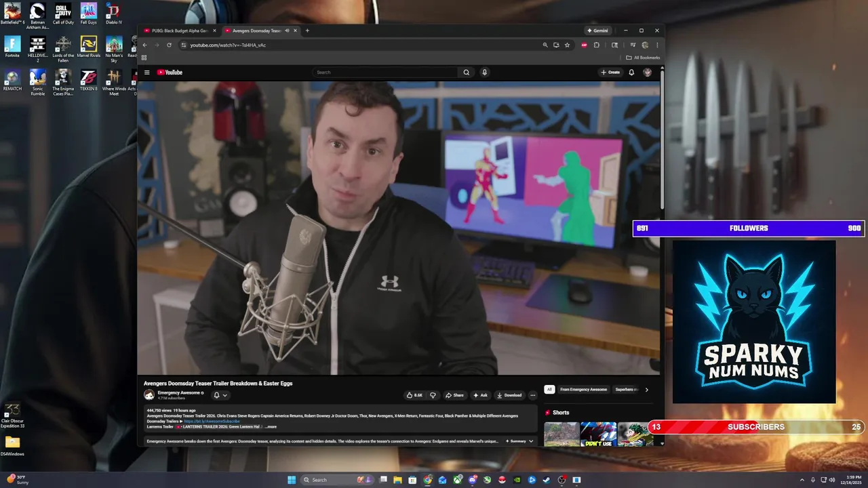Open DS4Windows desktop folder
868x488 pixels.
12,446
